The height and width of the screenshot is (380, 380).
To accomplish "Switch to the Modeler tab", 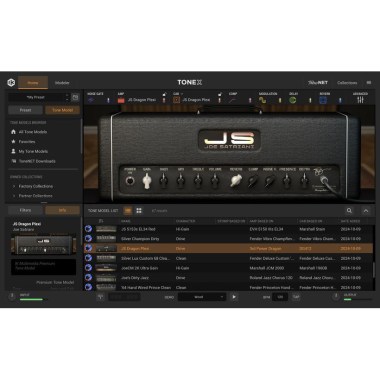I will pyautogui.click(x=62, y=83).
